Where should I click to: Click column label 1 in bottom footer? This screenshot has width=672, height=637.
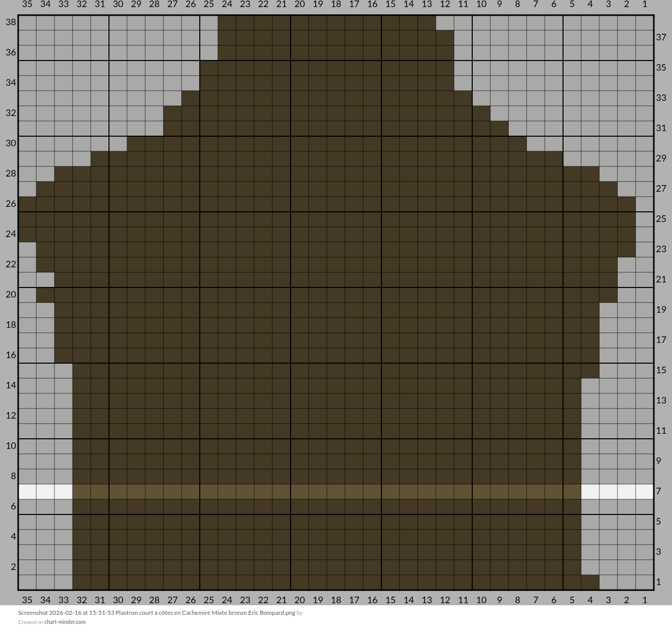coord(645,600)
